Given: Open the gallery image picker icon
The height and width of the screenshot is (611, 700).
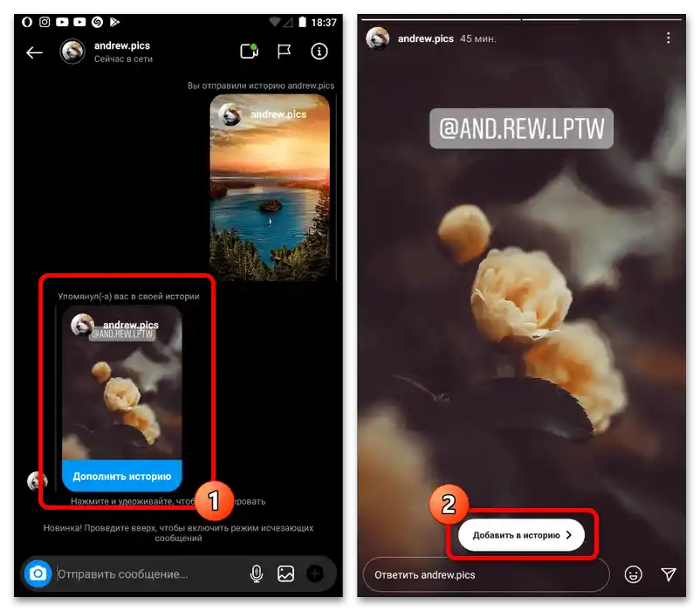Looking at the screenshot, I should point(285,573).
